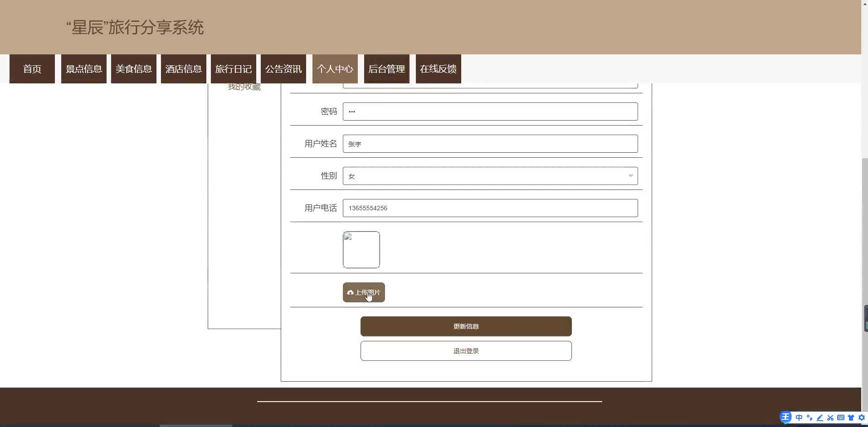868x427 pixels.
Task: Open the 景点信息 nav item
Action: coord(84,69)
